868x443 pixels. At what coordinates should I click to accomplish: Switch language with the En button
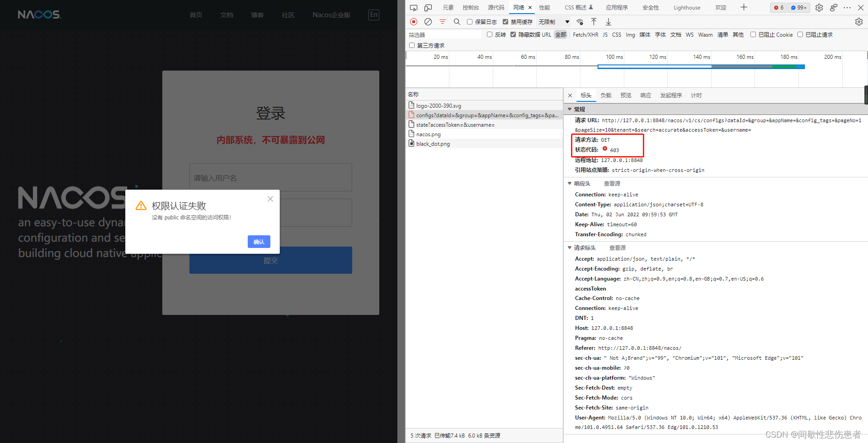[x=374, y=15]
